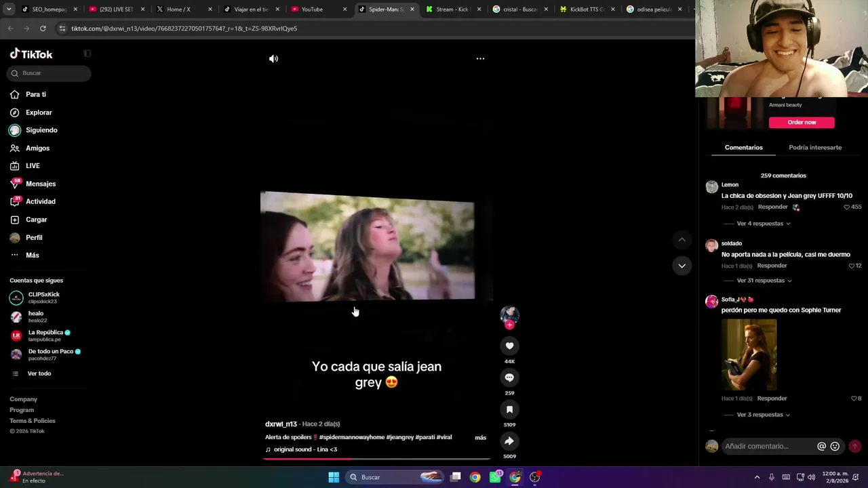Go back using the browser back arrow
Viewport: 868px width, 488px height.
tap(10, 28)
